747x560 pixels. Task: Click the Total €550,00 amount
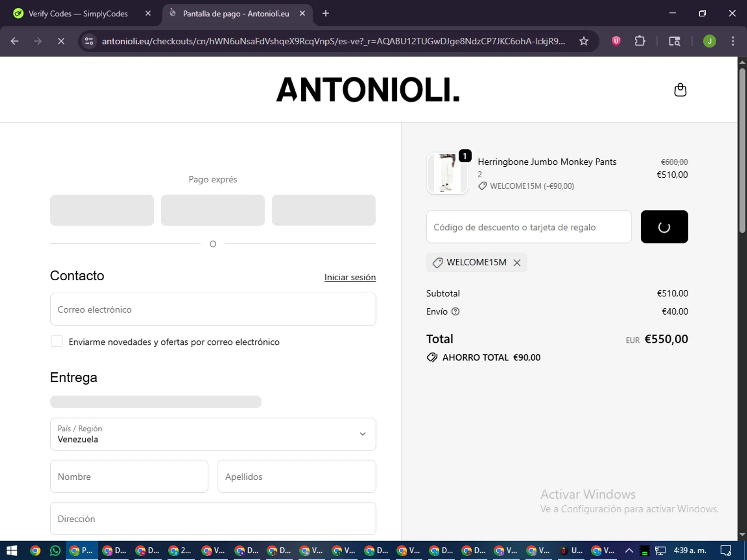(666, 339)
